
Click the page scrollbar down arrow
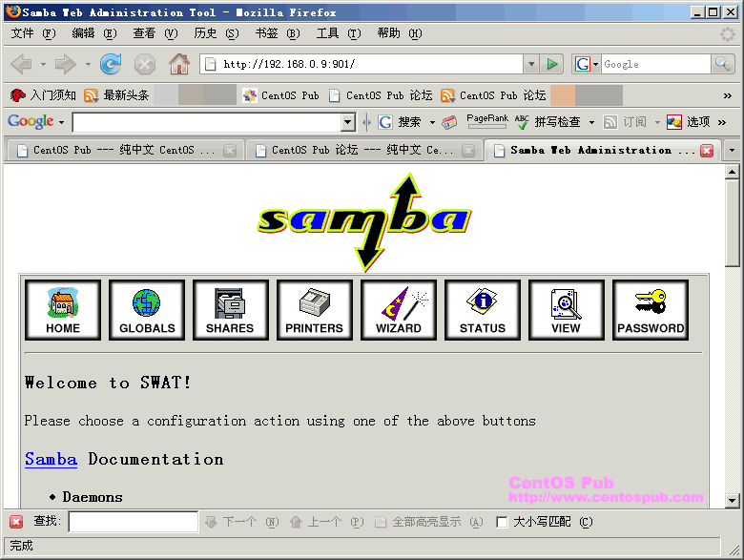click(x=733, y=500)
